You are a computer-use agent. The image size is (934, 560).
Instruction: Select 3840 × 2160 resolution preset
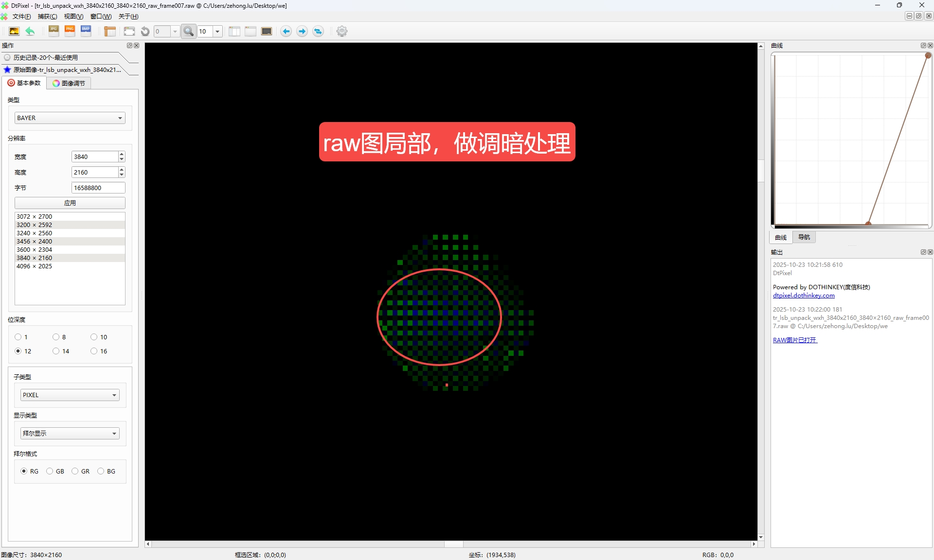click(35, 258)
